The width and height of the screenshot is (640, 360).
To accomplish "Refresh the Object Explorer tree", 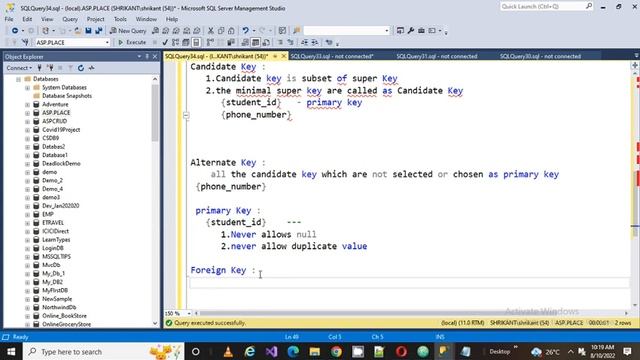I will (x=81, y=68).
